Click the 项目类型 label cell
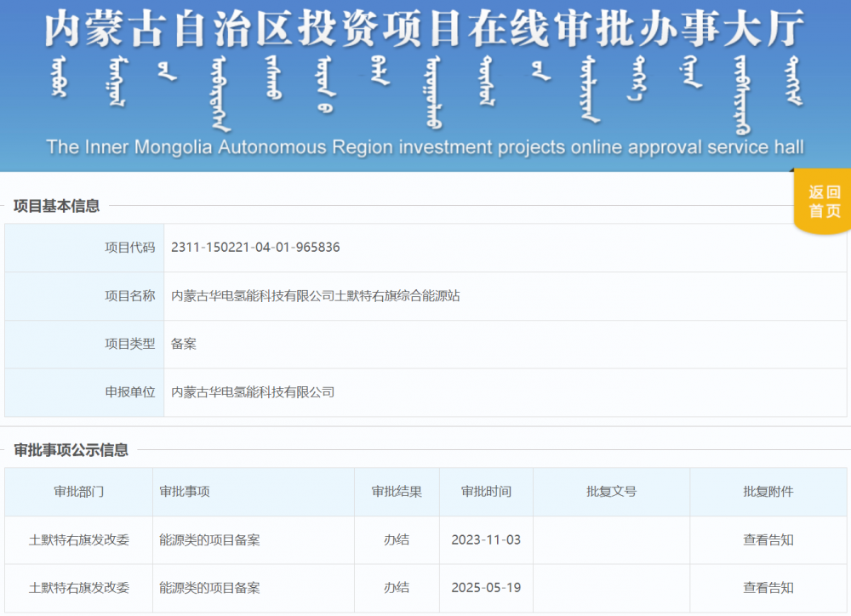Viewport: 851px width, 616px height. 84,344
